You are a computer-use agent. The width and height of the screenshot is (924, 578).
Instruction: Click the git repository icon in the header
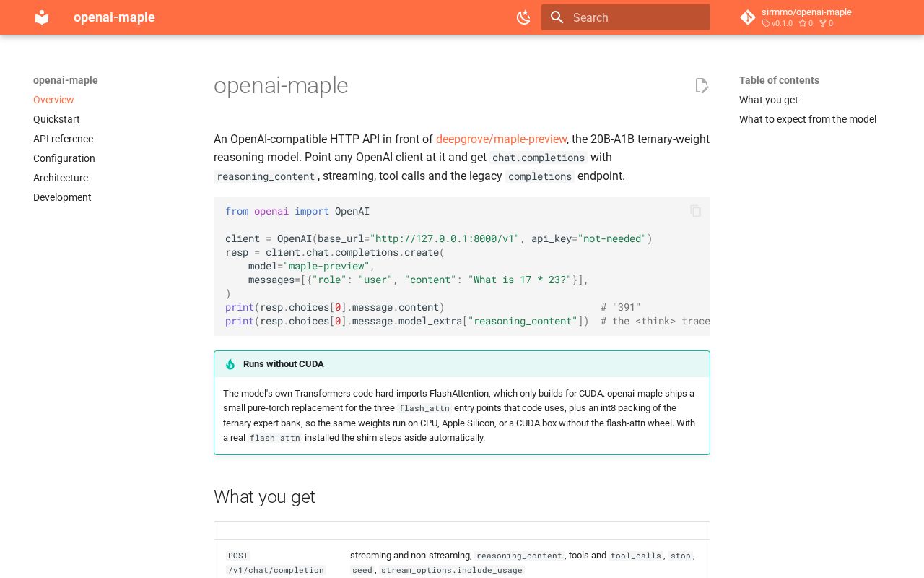[748, 17]
